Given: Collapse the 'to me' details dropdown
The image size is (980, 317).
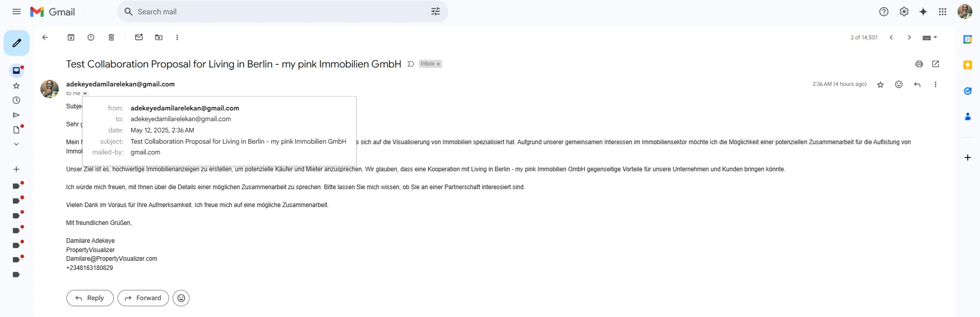Looking at the screenshot, I should pyautogui.click(x=85, y=94).
